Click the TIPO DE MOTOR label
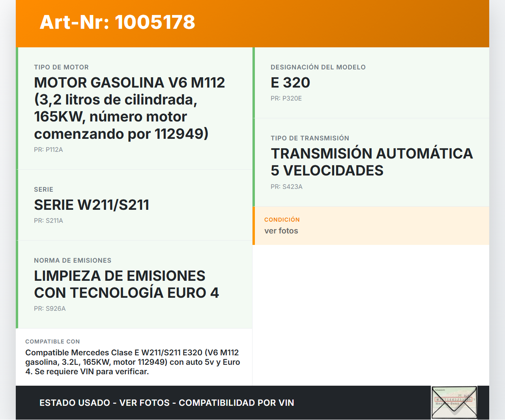 coord(61,67)
